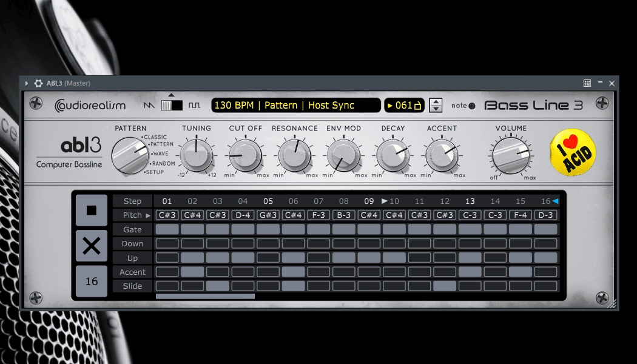The image size is (637, 364).
Task: Open the Pitch row arrow menu
Action: pyautogui.click(x=148, y=215)
